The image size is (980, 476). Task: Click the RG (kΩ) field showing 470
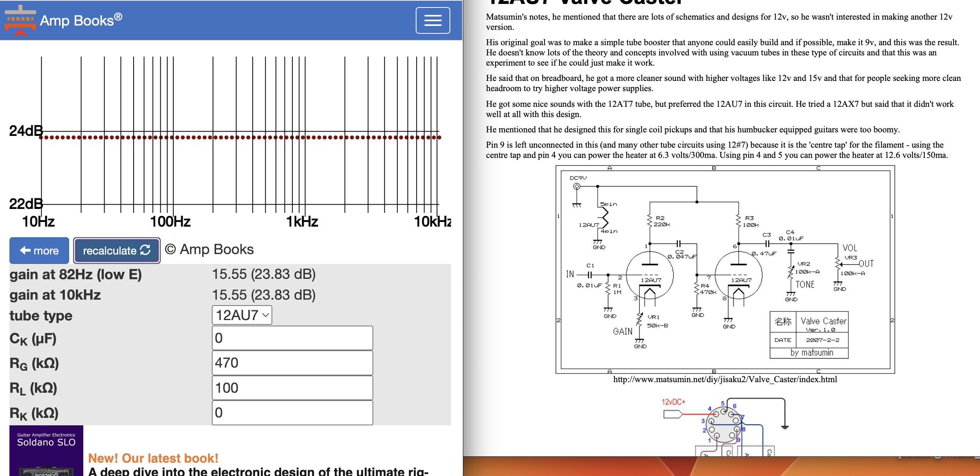coord(292,363)
